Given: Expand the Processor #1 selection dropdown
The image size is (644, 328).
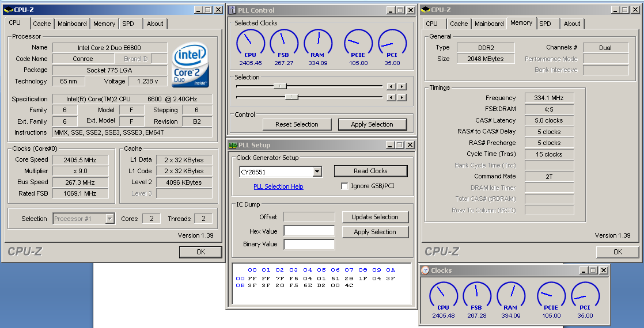Looking at the screenshot, I should [109, 219].
